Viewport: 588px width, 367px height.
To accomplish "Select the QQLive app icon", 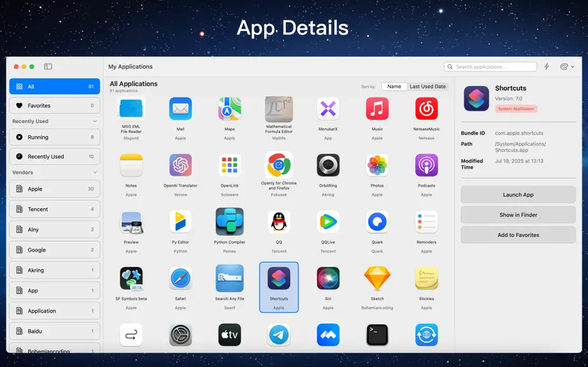I will tap(328, 222).
